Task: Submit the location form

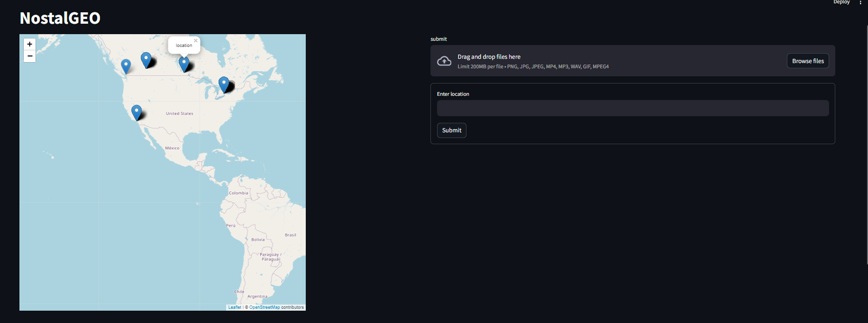Action: (x=452, y=130)
